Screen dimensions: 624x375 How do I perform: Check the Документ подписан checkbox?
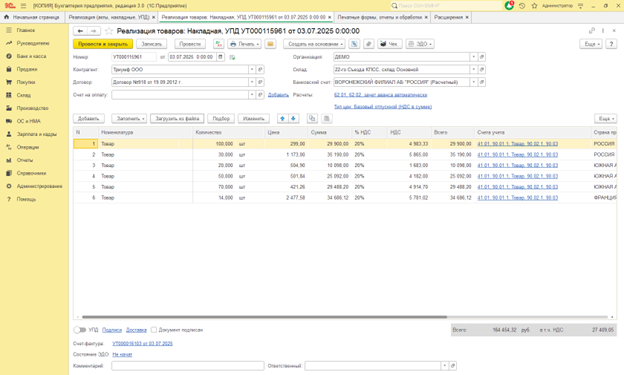(x=154, y=330)
